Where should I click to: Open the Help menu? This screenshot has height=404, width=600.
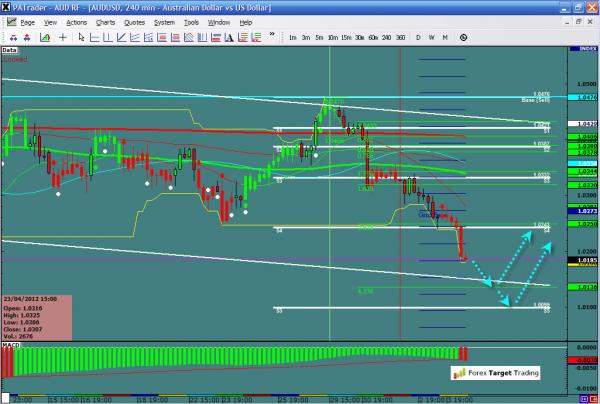point(245,22)
